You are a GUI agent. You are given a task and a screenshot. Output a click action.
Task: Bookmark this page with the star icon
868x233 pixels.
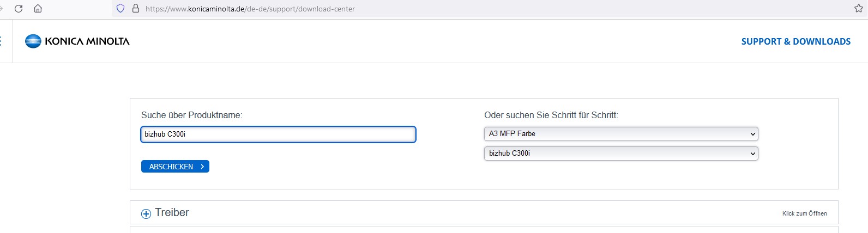coord(859,9)
